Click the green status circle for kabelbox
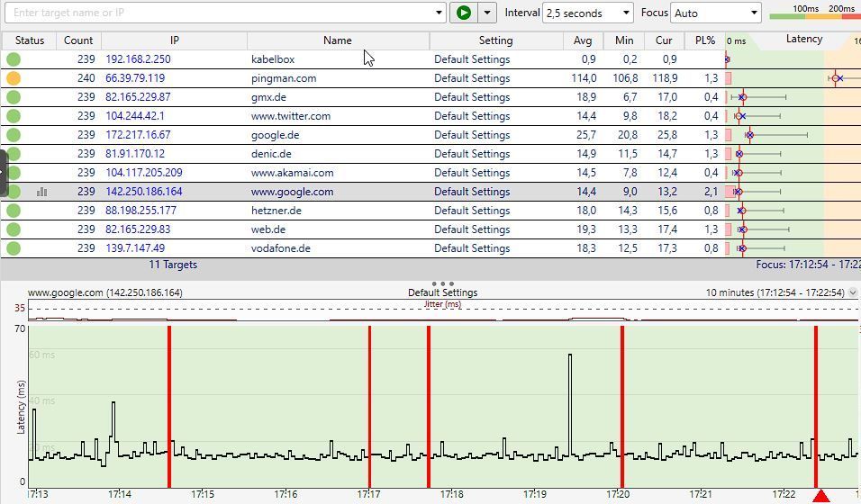861x504 pixels. [14, 59]
